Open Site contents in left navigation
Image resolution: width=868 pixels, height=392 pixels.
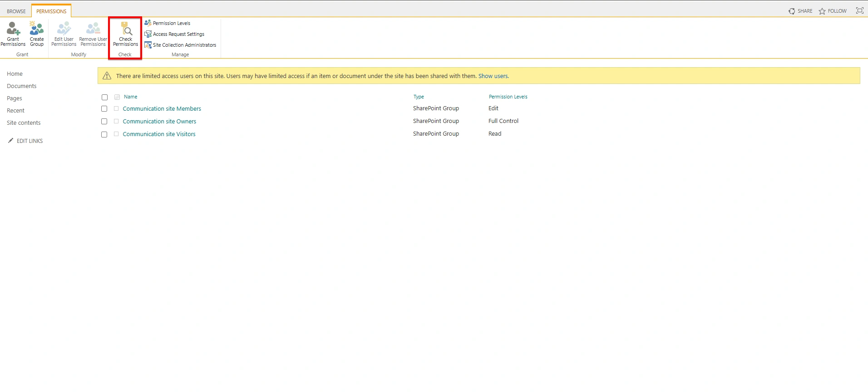24,122
